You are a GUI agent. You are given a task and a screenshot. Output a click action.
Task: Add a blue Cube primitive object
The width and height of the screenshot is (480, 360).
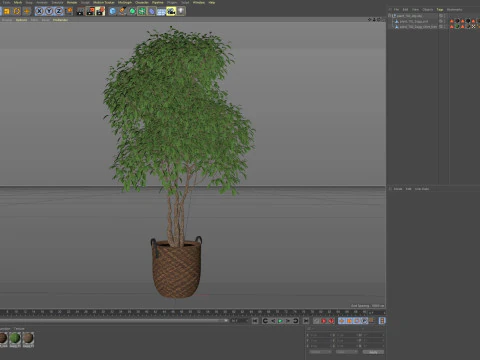[112, 11]
